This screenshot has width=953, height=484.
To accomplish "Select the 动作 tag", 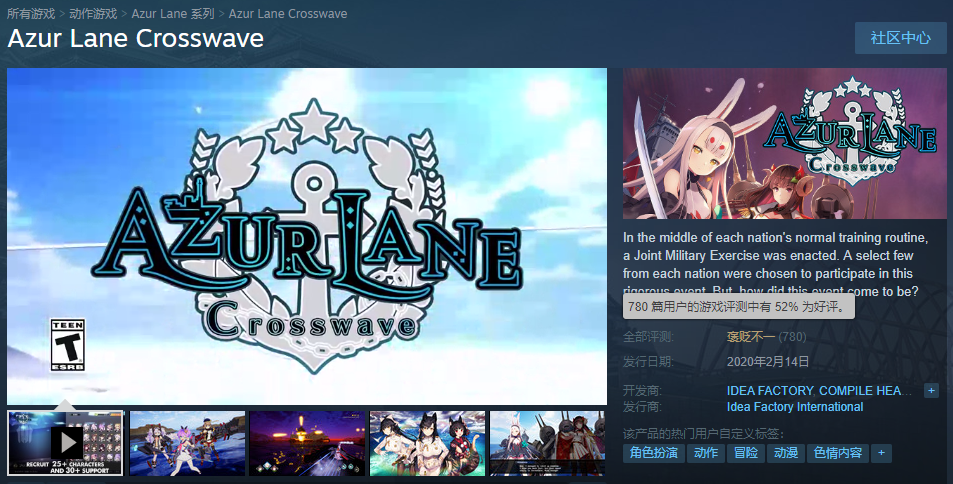I will [706, 453].
